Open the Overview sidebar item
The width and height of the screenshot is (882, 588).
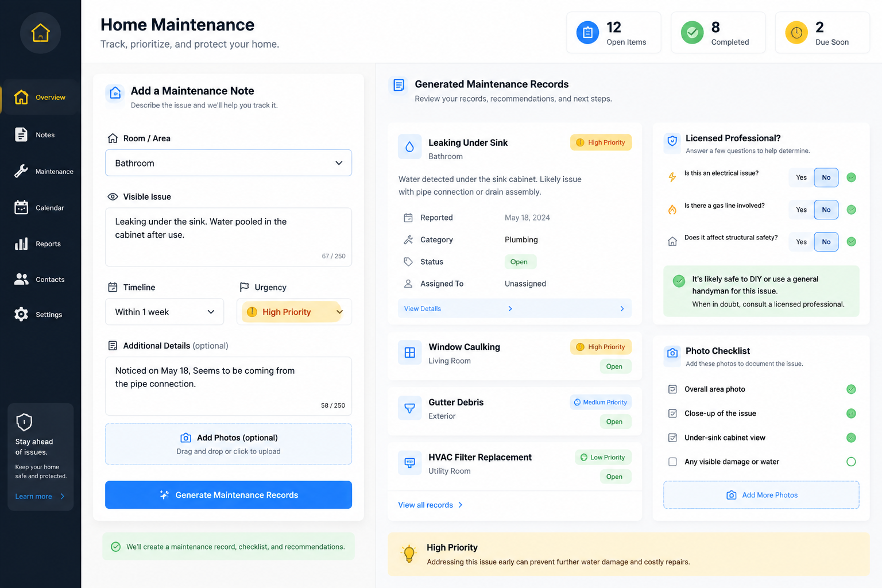tap(40, 97)
